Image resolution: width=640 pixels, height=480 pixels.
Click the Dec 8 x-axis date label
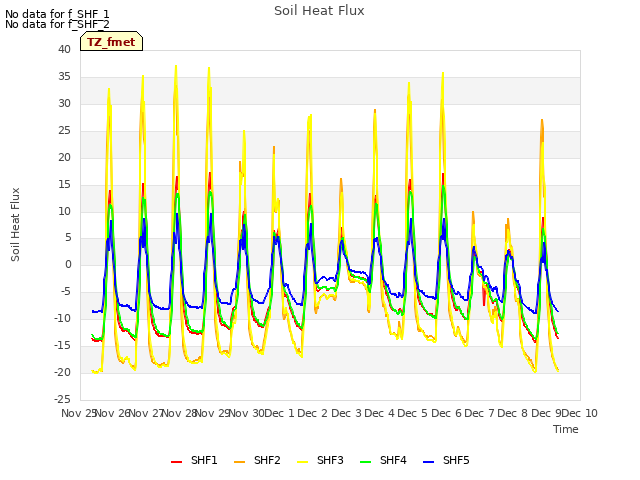pyautogui.click(x=513, y=413)
